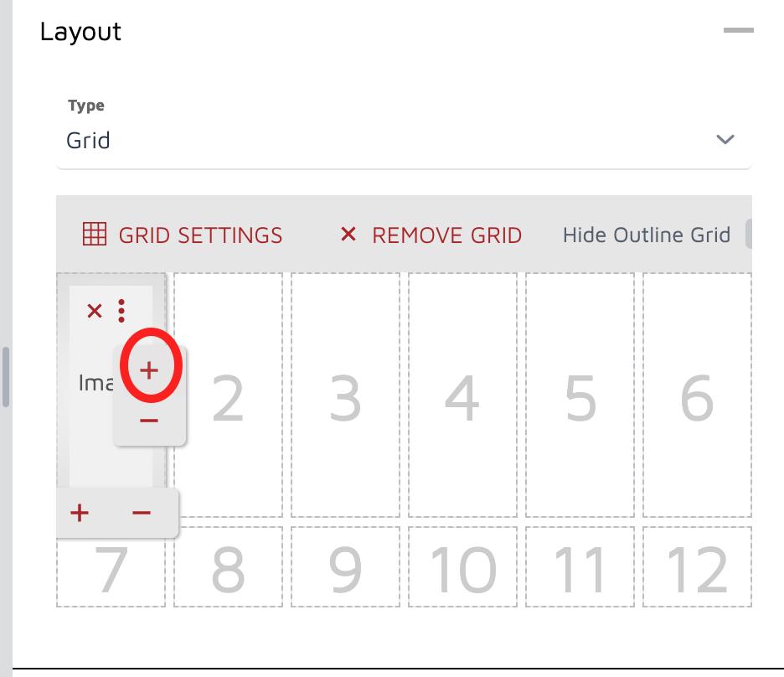The height and width of the screenshot is (677, 784).
Task: Click the grid icon next to GRID SETTINGS
Action: tap(95, 235)
